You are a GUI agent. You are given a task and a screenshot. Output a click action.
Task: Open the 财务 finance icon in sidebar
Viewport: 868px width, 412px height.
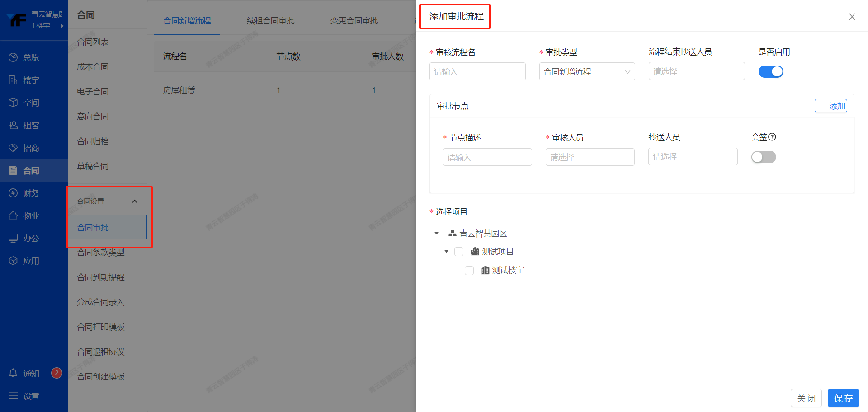[13, 193]
